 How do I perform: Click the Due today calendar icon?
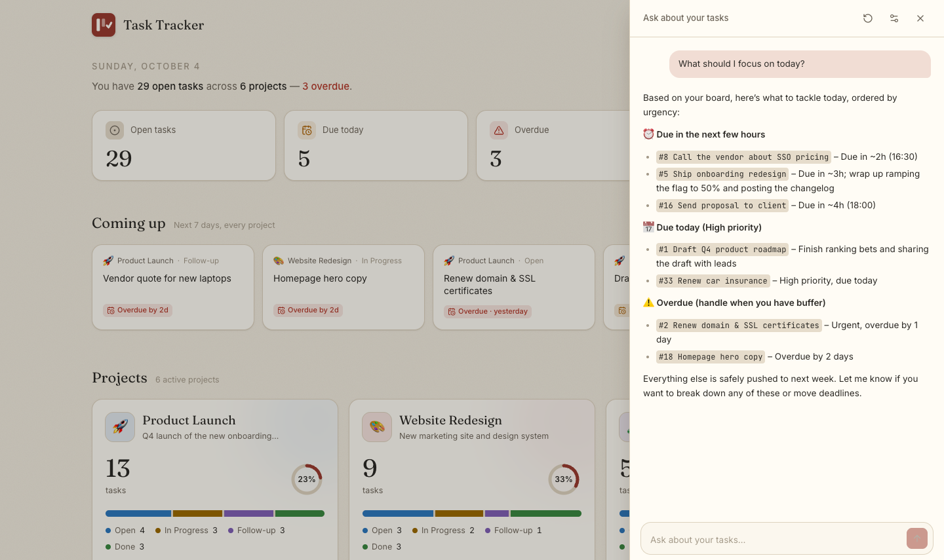pyautogui.click(x=307, y=130)
